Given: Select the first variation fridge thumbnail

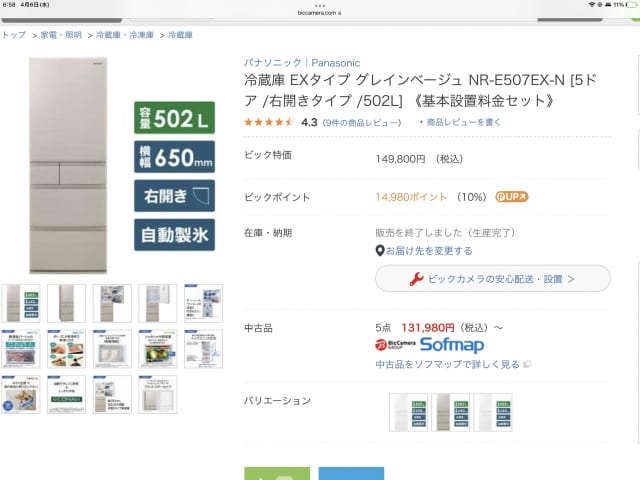Looking at the screenshot, I should click(x=407, y=412).
